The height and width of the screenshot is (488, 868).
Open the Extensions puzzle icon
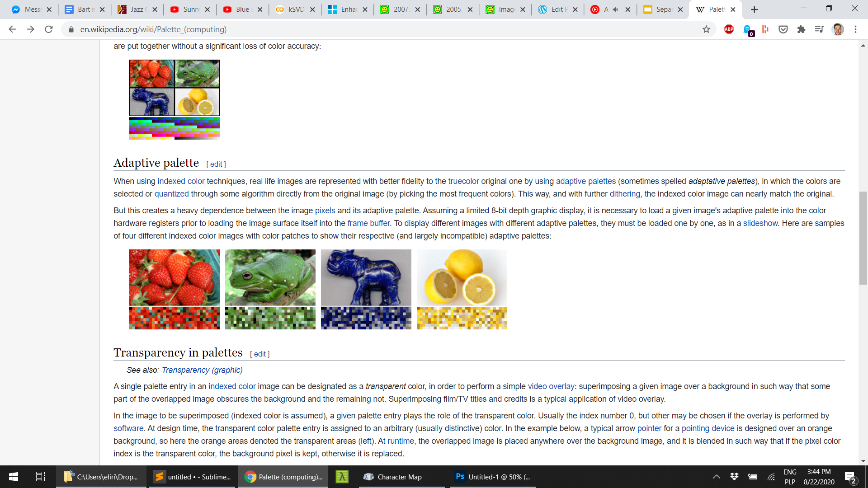click(x=801, y=29)
